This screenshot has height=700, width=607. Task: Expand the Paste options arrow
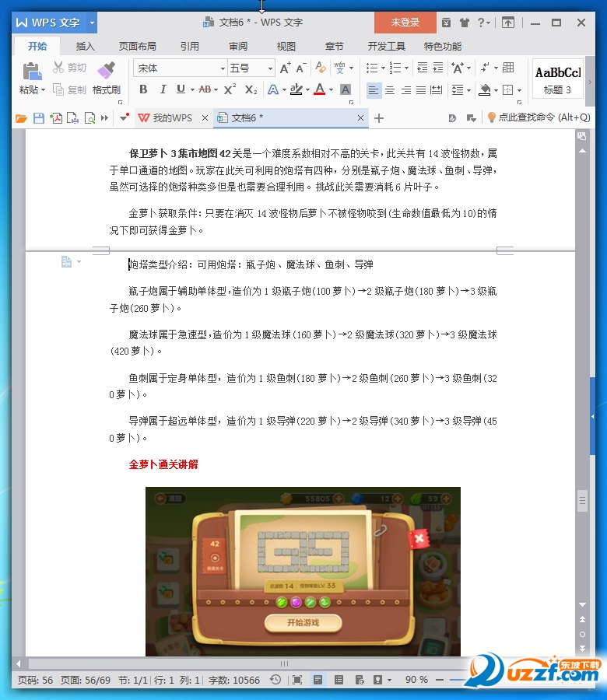coord(44,89)
